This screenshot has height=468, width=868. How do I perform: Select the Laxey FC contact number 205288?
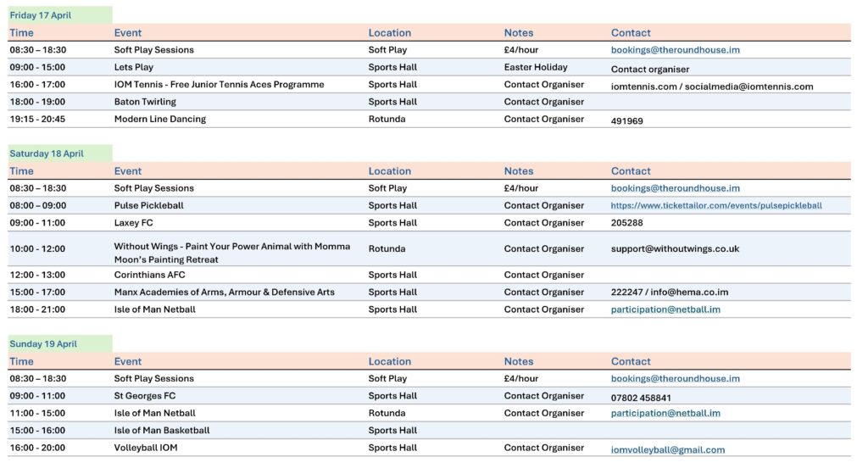coord(626,223)
